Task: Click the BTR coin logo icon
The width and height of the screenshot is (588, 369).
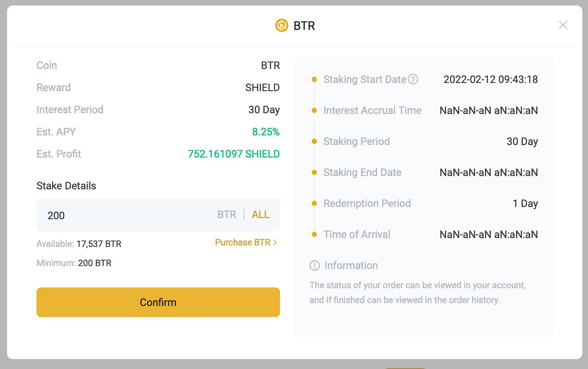Action: (x=281, y=25)
